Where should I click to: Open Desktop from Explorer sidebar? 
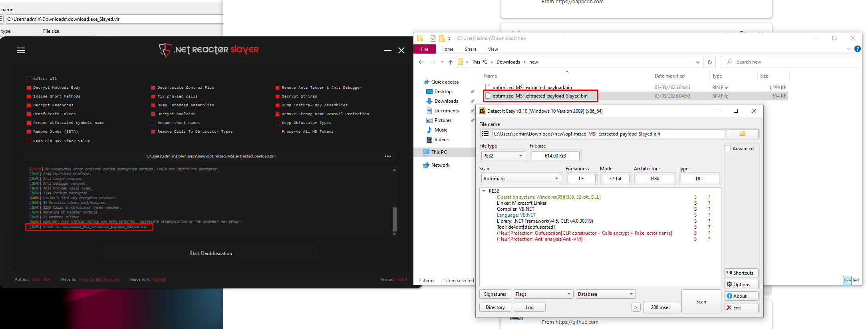443,92
